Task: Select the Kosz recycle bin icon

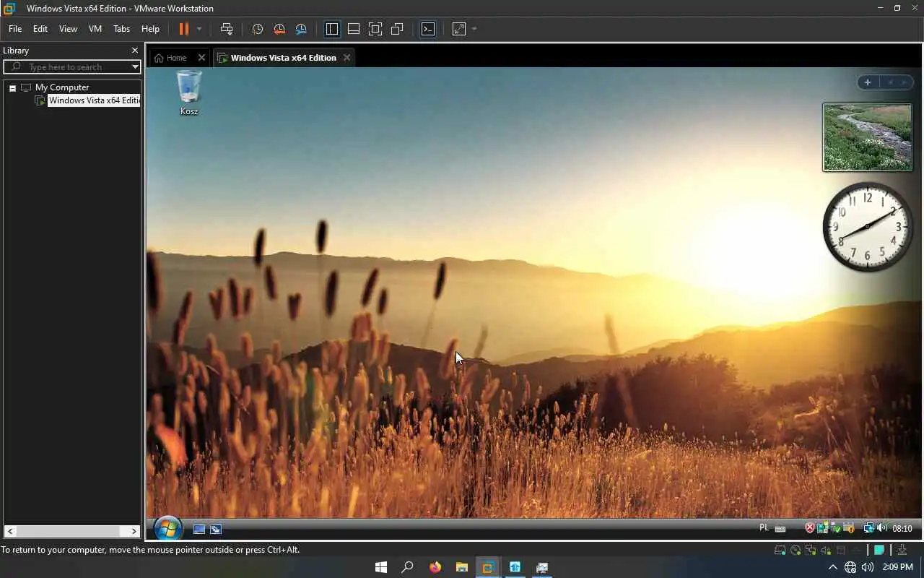Action: click(189, 92)
